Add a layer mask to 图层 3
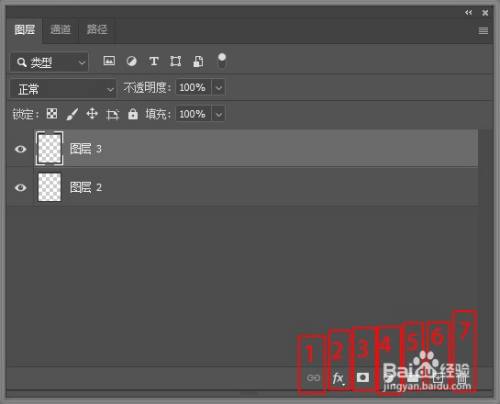500x404 pixels. pos(363,377)
